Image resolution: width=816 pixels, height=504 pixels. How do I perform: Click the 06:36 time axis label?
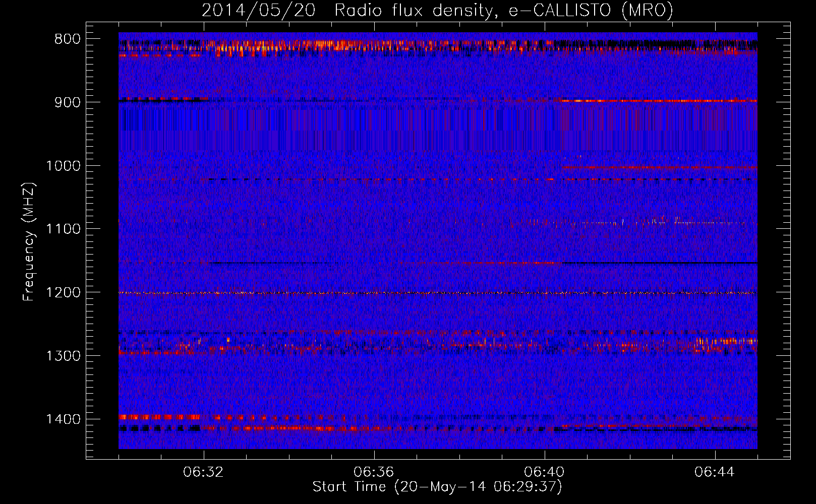tap(374, 472)
